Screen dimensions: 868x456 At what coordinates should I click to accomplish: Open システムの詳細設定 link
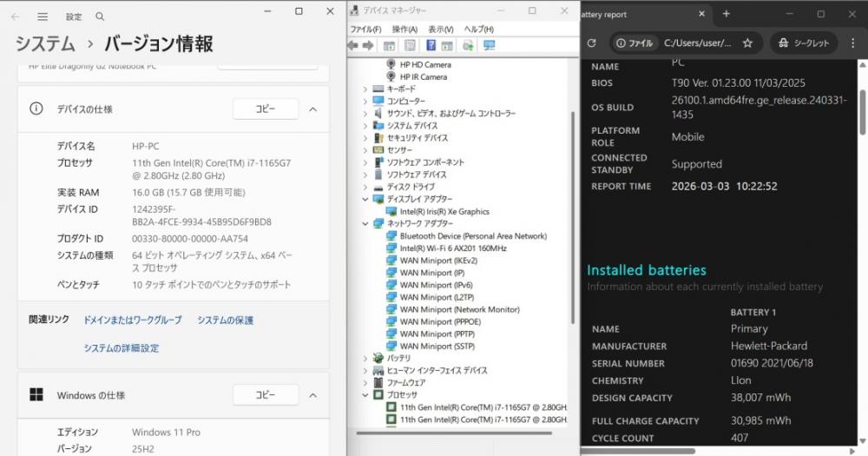122,348
